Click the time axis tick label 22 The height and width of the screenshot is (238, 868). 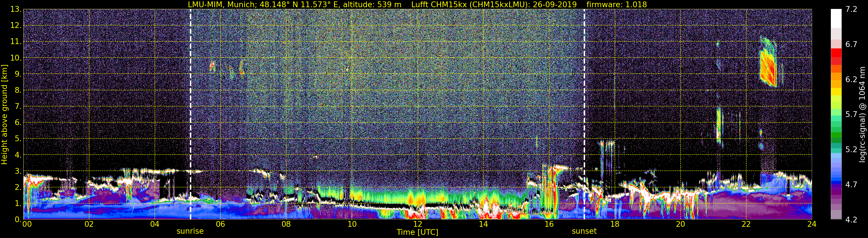point(746,224)
